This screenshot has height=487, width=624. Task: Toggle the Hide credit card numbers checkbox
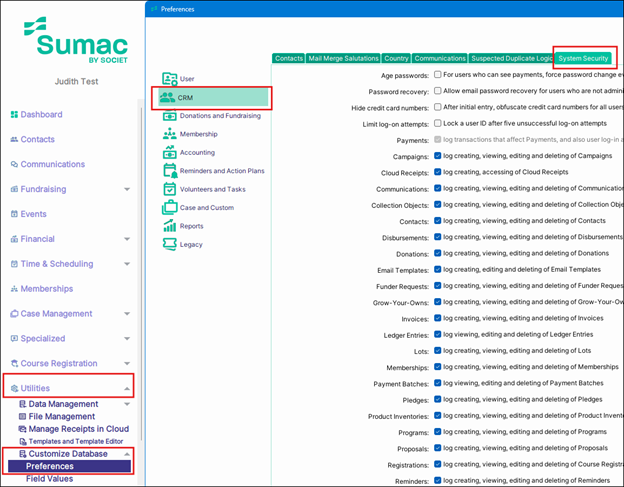click(x=437, y=107)
